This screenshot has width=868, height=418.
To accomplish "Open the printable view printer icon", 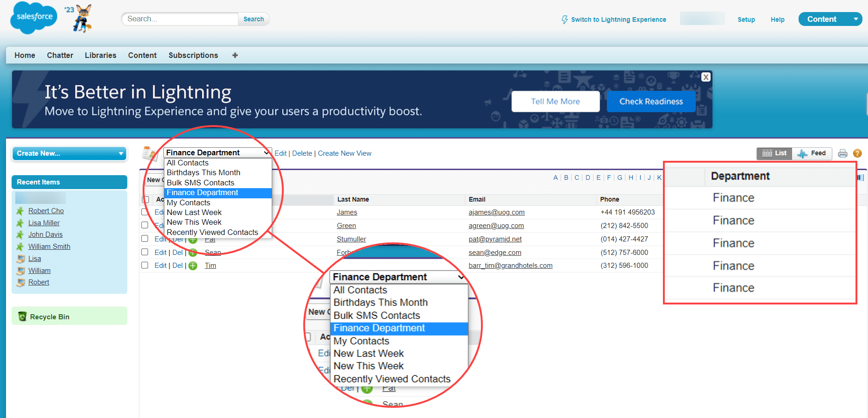I will (843, 153).
